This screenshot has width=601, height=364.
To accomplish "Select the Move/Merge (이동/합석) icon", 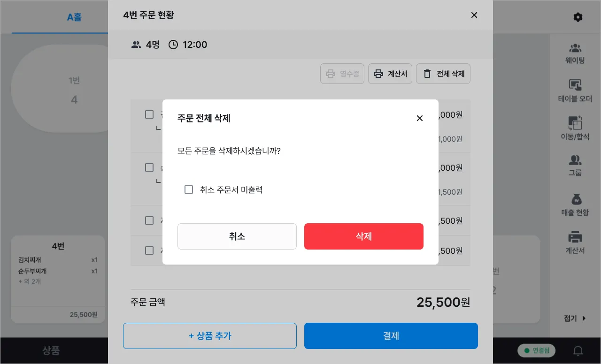I will coord(575,123).
